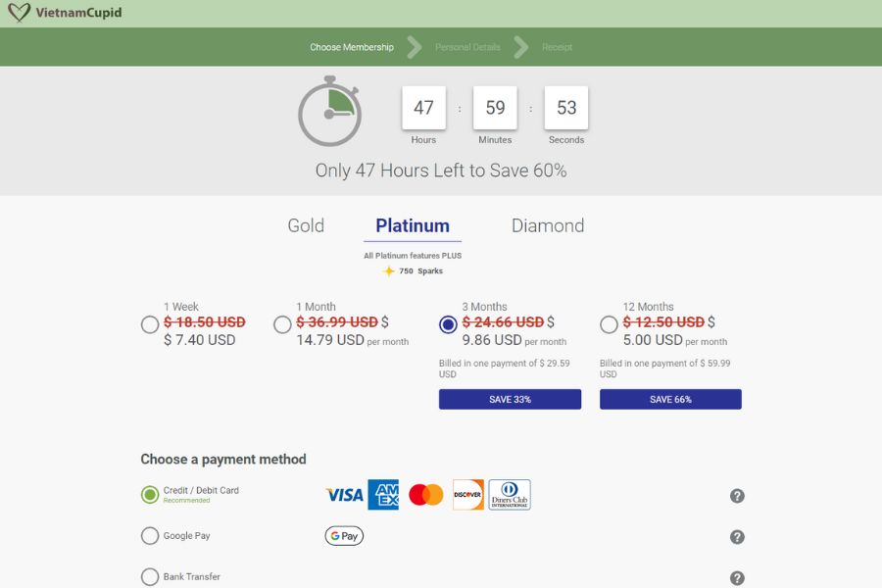Select Bank Transfer payment option
This screenshot has width=882, height=588.
(150, 577)
